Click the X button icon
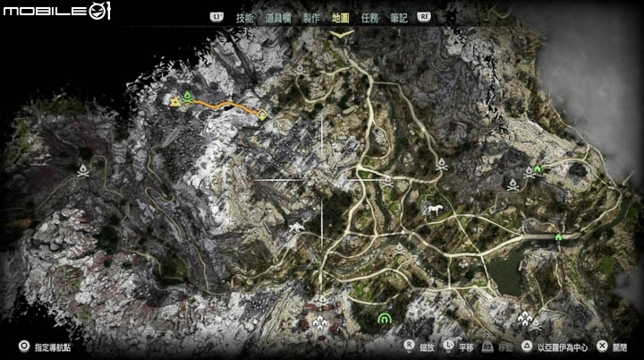 click(x=602, y=347)
